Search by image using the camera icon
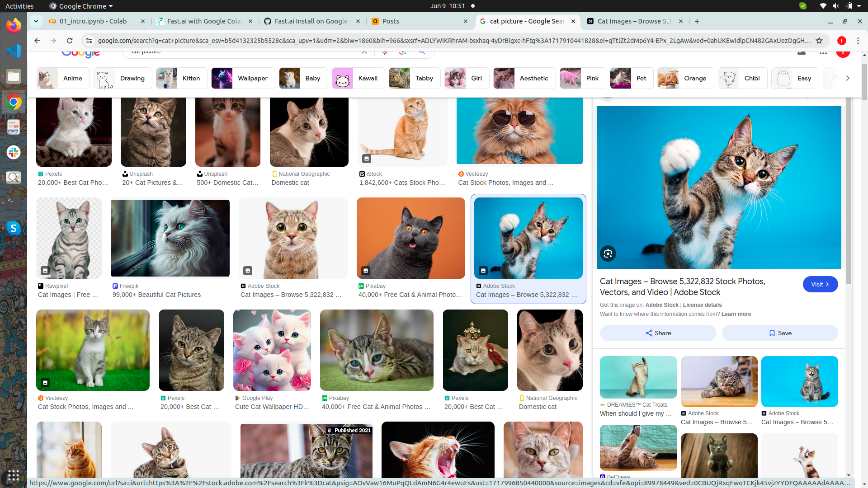Viewport: 868px width, 488px height. (x=402, y=52)
